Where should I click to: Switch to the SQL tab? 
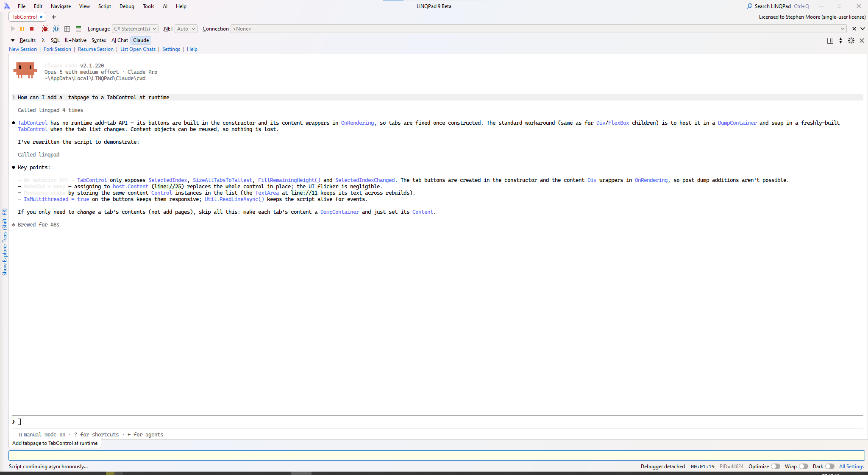pyautogui.click(x=55, y=40)
